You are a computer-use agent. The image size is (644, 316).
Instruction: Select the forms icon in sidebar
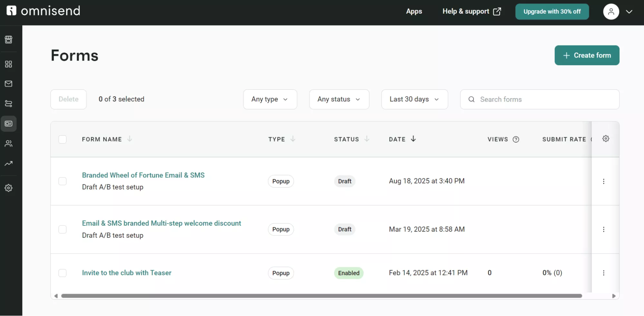9,123
